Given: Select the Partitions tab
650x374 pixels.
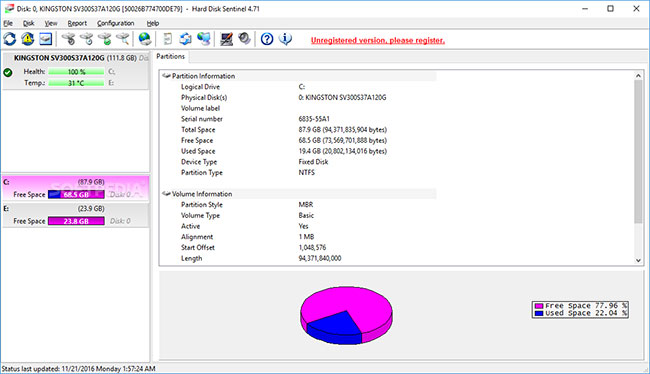Looking at the screenshot, I should [170, 56].
